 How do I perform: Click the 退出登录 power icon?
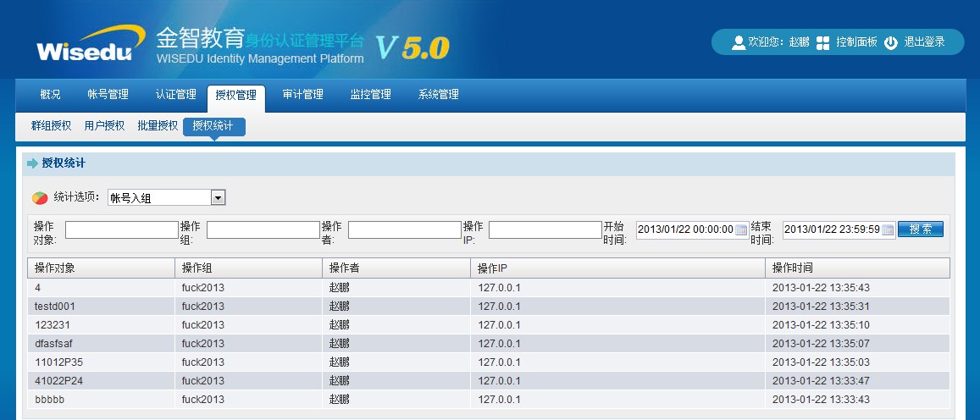890,42
